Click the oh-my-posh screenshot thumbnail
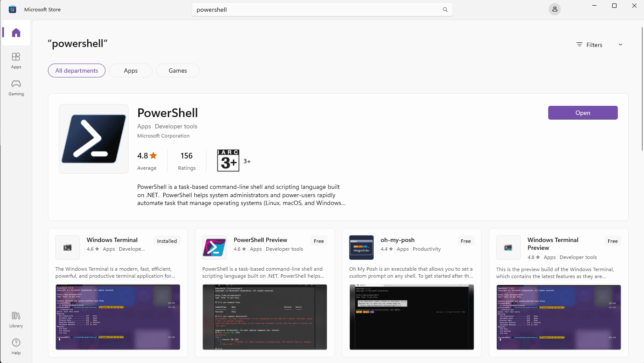This screenshot has height=363, width=644. pyautogui.click(x=412, y=317)
